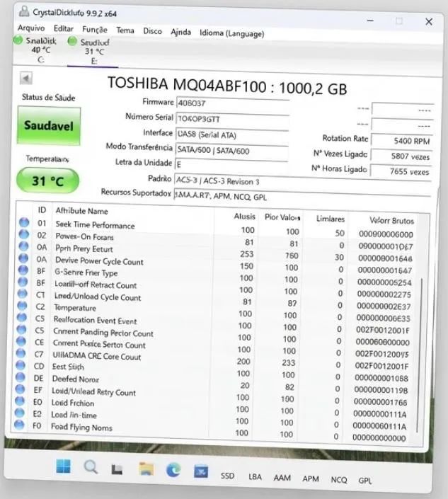Click the 5807 vezes power-on count value

point(401,156)
